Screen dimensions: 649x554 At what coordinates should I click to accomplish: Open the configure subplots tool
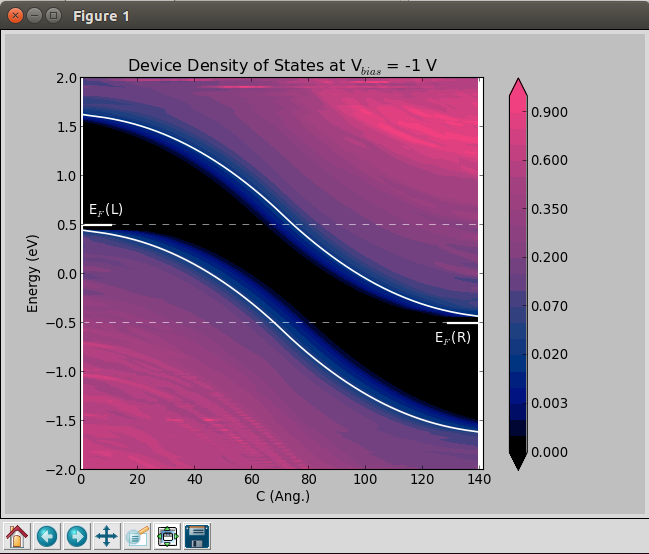click(x=167, y=536)
